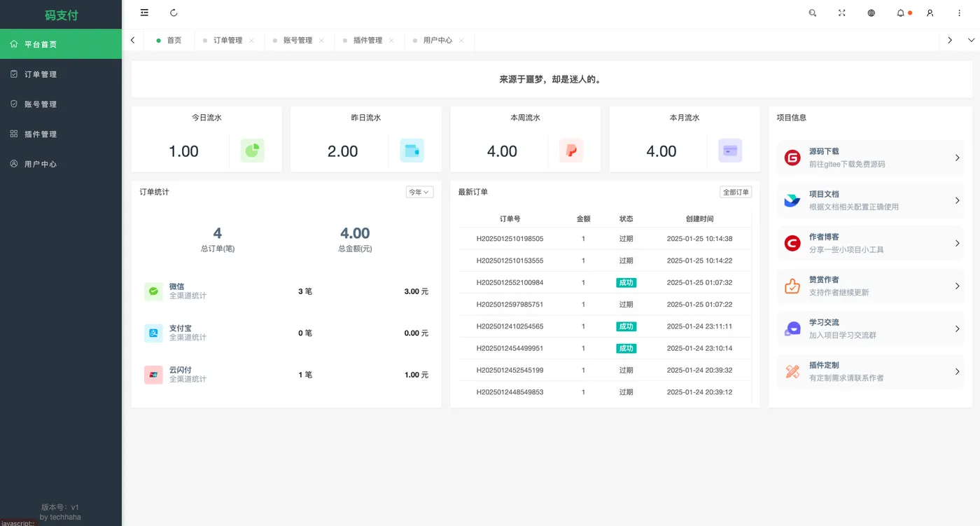
Task: Click order number H2025012510198505
Action: click(510, 239)
